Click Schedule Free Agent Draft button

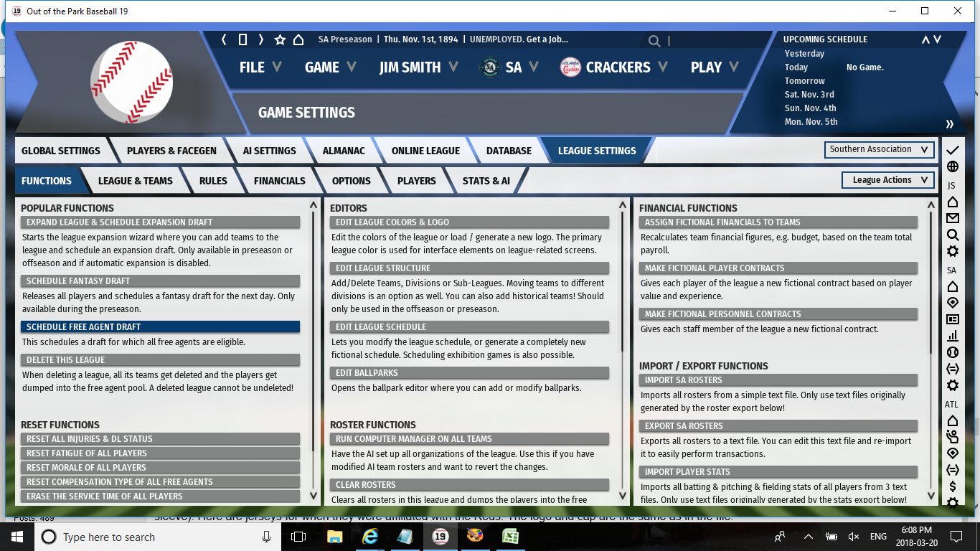[160, 327]
